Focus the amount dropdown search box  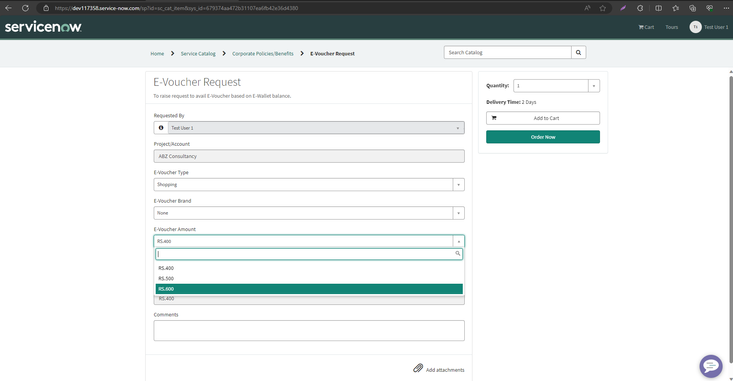pos(309,254)
